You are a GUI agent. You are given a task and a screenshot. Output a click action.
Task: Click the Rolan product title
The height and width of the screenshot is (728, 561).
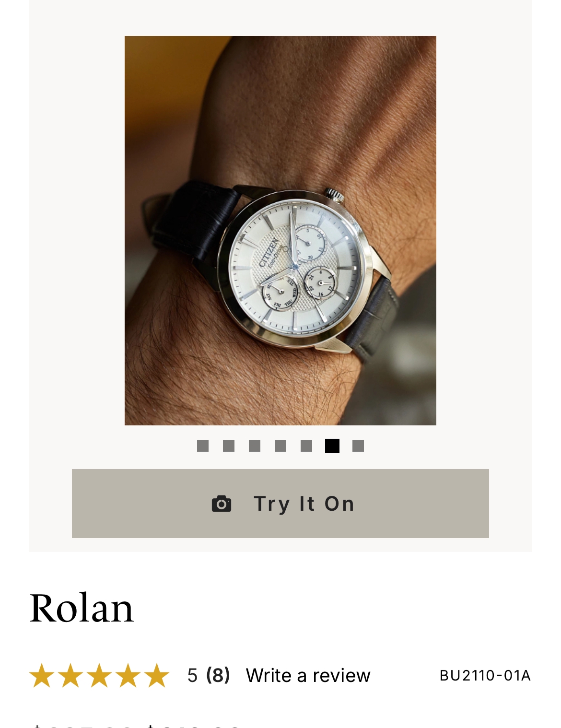[x=82, y=608]
